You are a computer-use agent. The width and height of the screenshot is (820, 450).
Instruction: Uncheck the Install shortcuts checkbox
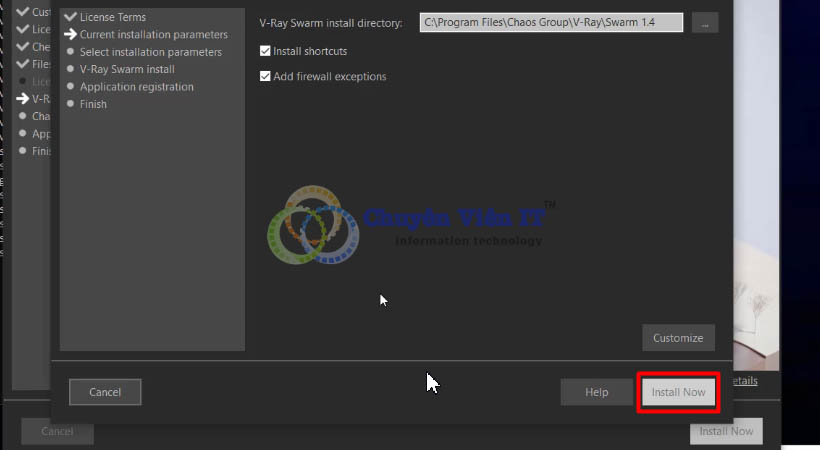coord(265,51)
